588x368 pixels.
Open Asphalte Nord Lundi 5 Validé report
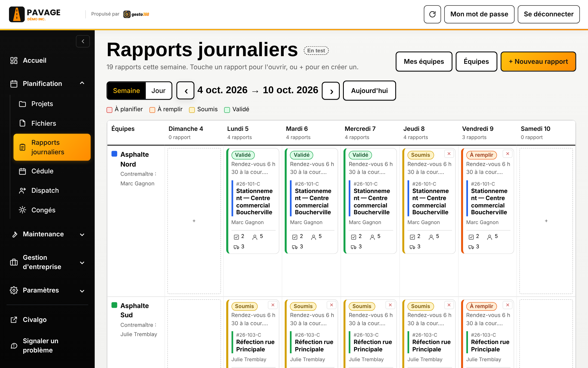click(253, 201)
